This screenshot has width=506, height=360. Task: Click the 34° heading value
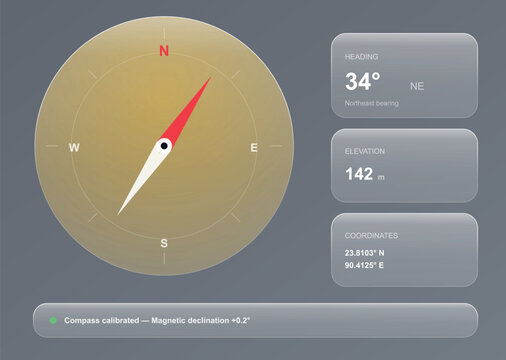point(363,81)
